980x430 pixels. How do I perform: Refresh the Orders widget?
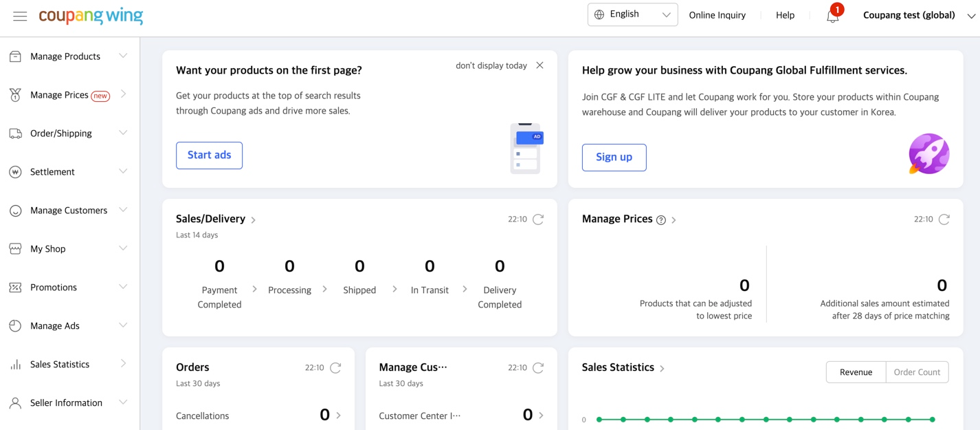(335, 367)
